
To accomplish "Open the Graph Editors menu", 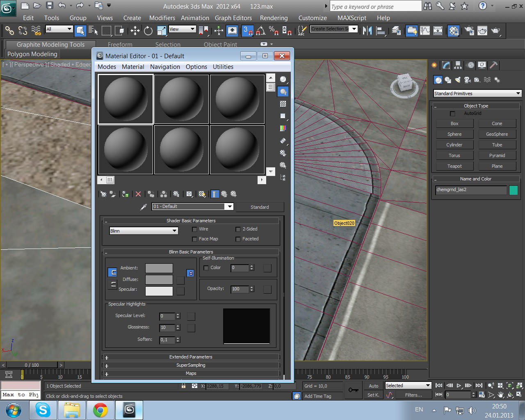I will [x=233, y=18].
